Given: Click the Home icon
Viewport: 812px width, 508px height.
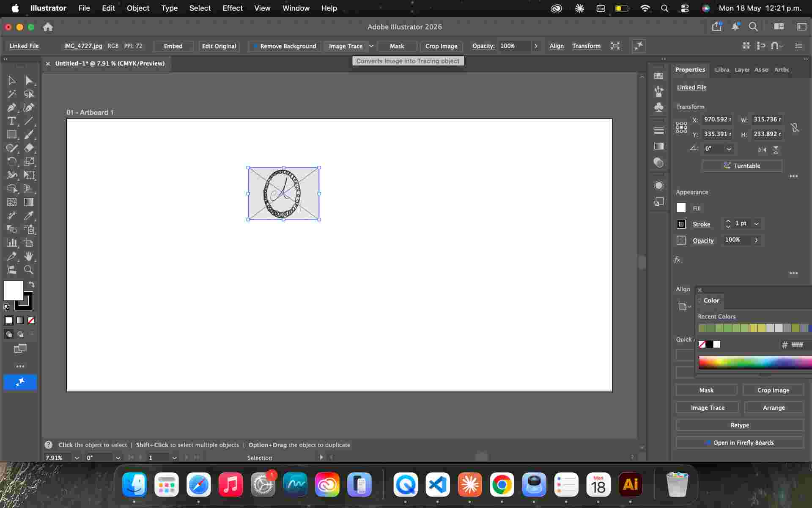Looking at the screenshot, I should click(48, 27).
